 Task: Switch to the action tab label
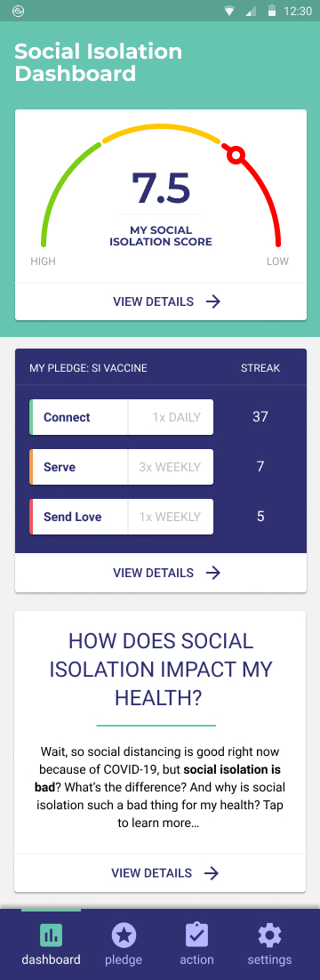[196, 960]
